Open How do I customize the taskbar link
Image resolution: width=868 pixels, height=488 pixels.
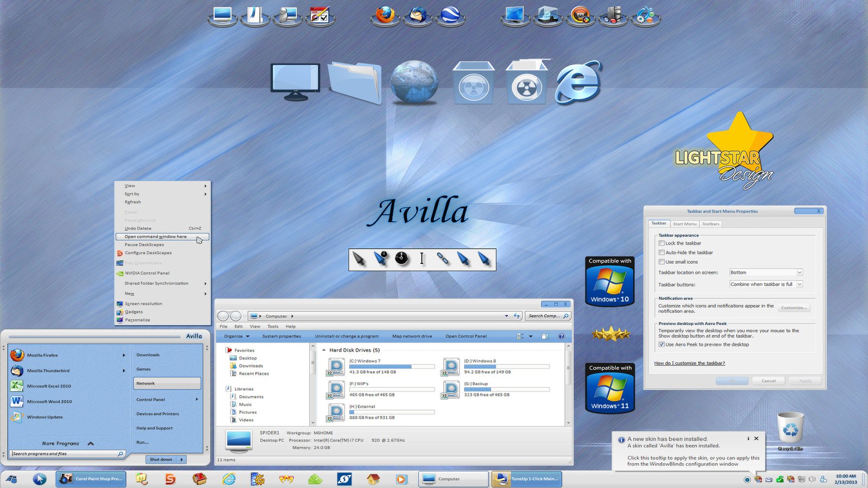coord(690,363)
